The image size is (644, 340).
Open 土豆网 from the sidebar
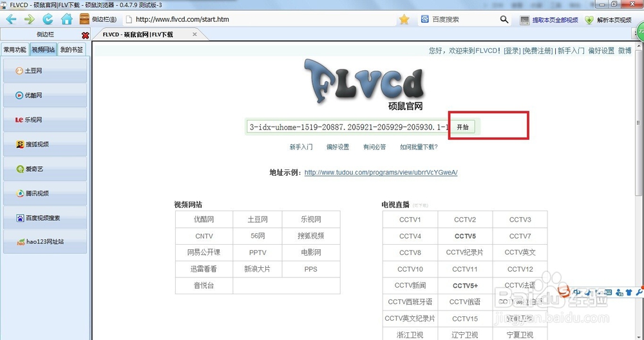tap(45, 71)
